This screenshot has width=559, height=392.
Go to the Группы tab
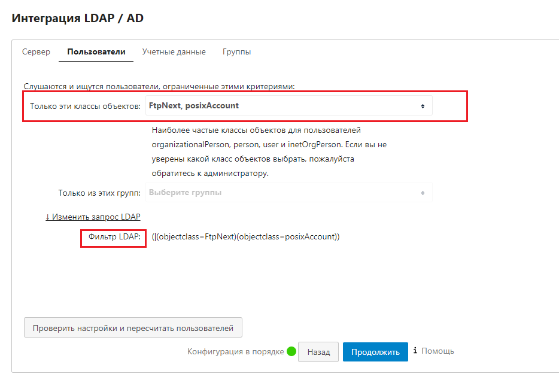click(x=236, y=52)
